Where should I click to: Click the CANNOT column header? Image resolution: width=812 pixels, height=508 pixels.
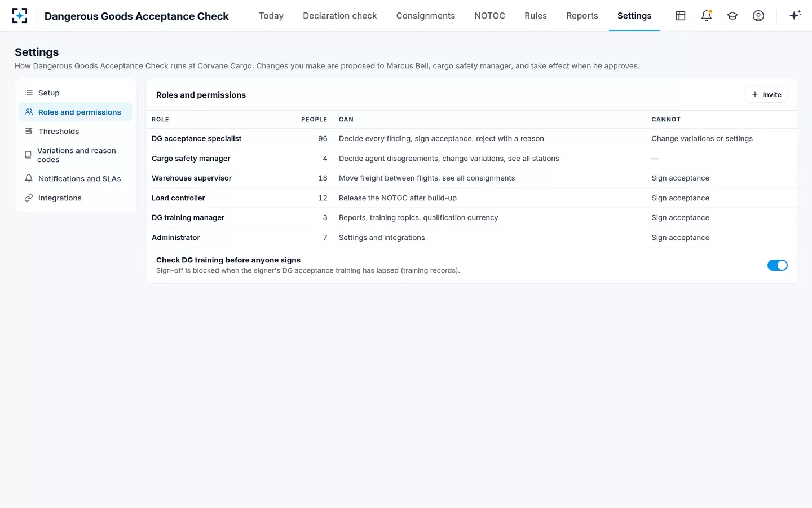point(666,120)
